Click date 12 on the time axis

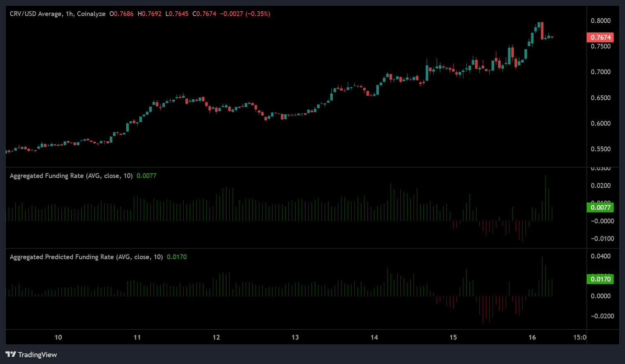click(216, 337)
